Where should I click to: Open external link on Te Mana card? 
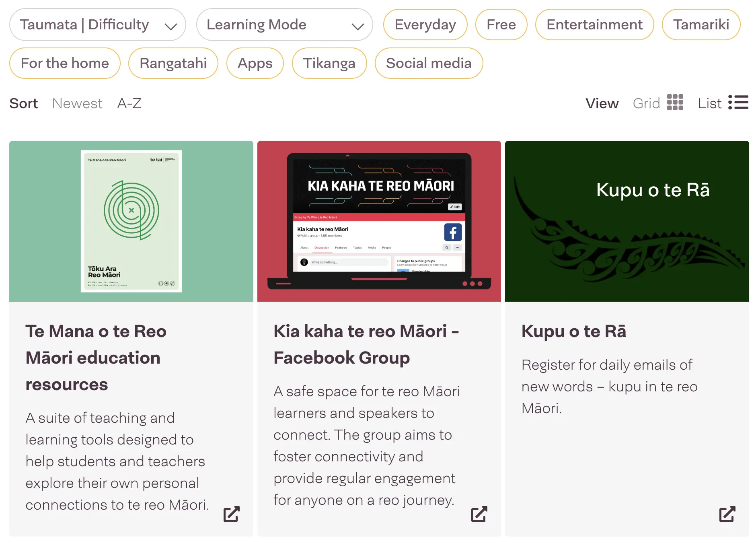click(x=232, y=514)
